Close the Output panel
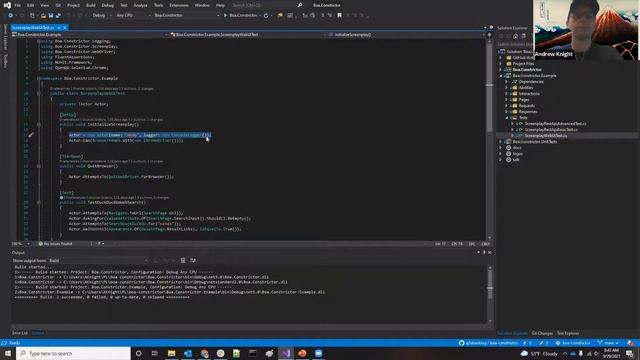Screen dimensions: 640x360 (490, 253)
